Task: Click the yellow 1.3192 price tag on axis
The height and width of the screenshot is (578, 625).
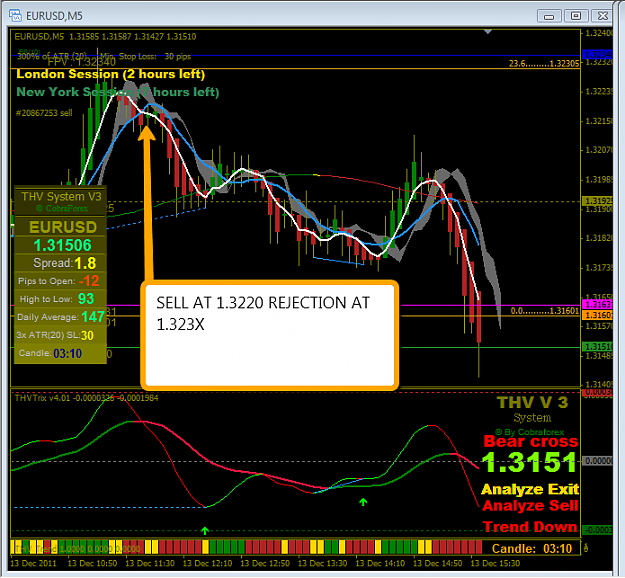Action: point(597,201)
